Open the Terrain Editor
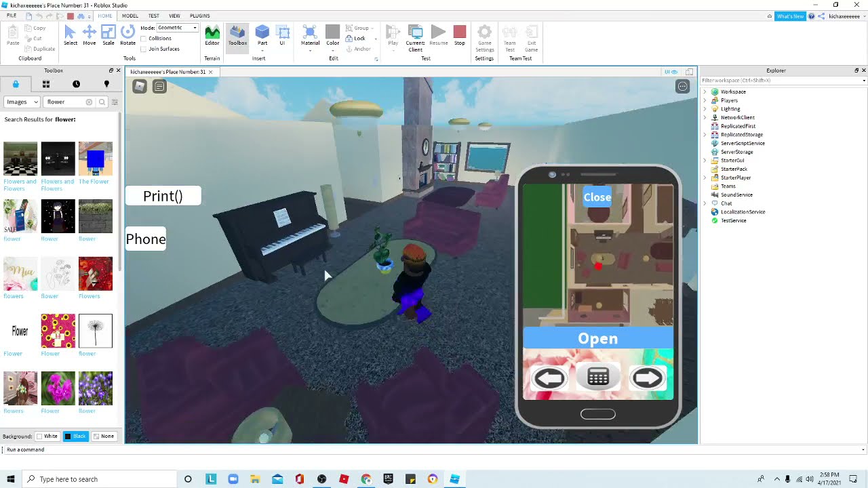Image resolution: width=868 pixels, height=488 pixels. pos(212,35)
